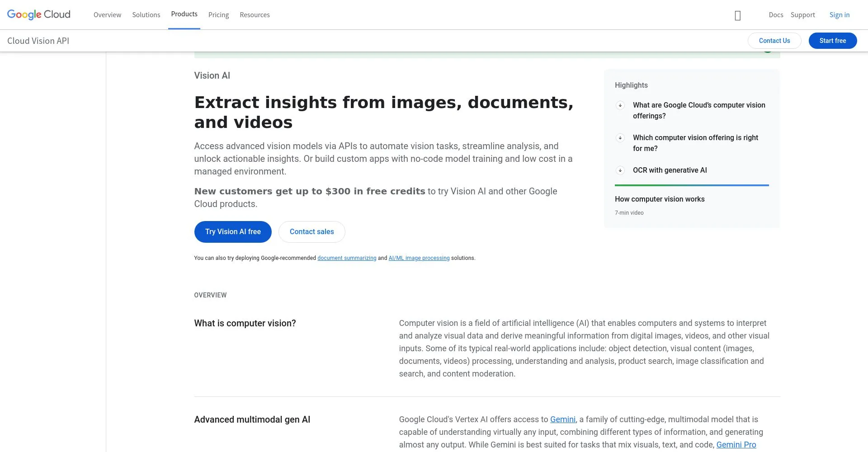Click the Cloud Vision API page title
The height and width of the screenshot is (452, 868).
(38, 41)
